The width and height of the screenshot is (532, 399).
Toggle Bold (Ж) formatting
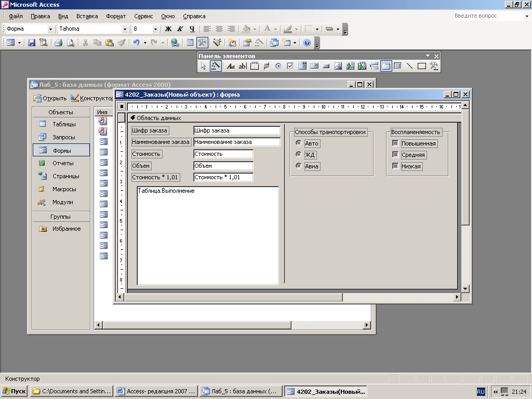coord(168,29)
